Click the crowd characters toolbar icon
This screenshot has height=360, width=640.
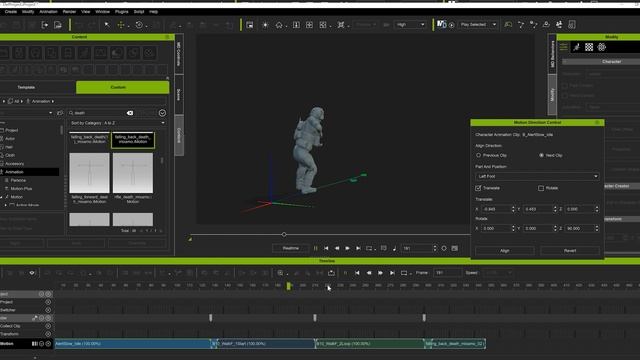click(x=559, y=25)
